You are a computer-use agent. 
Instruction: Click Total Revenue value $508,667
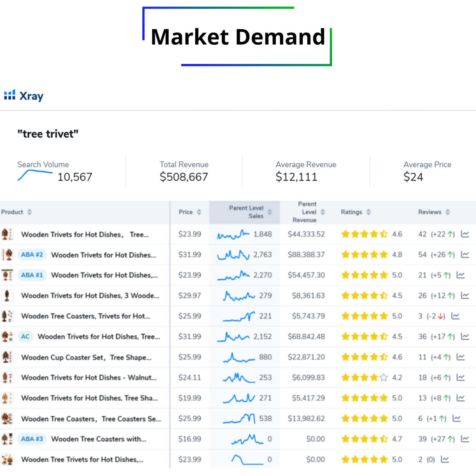[184, 177]
